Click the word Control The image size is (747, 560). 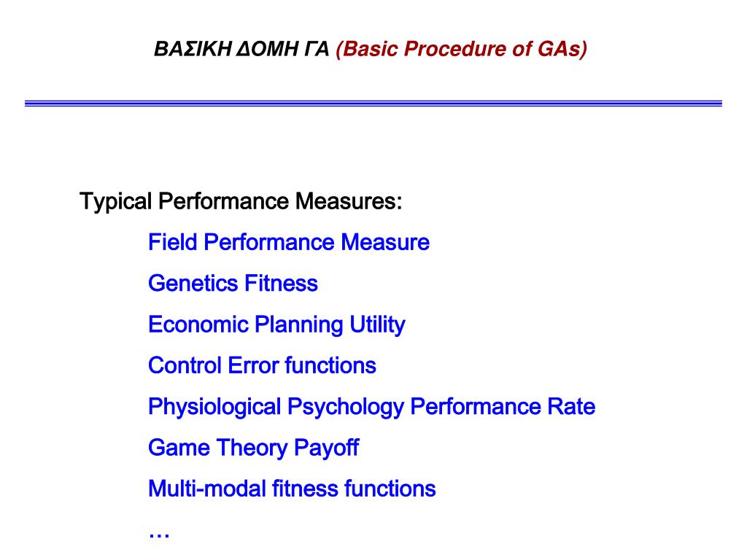point(185,366)
